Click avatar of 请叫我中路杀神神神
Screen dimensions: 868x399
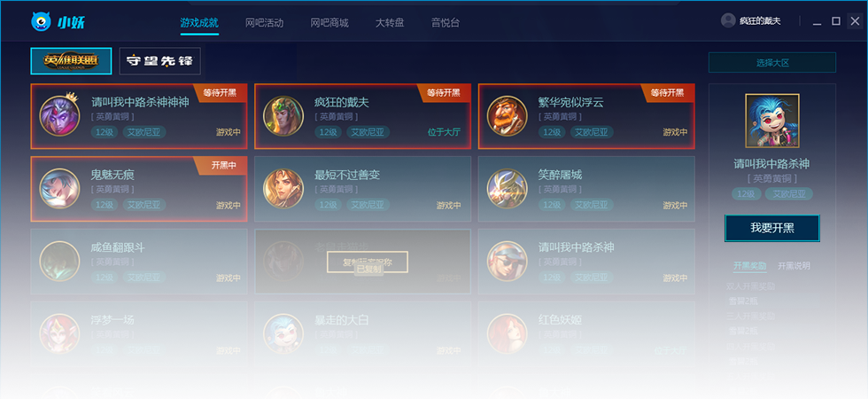(60, 116)
